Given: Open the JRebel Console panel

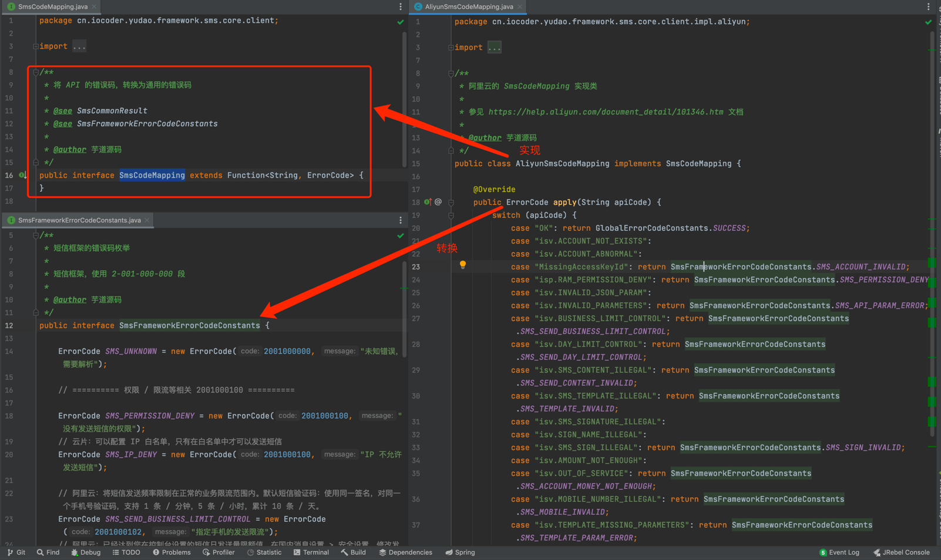Looking at the screenshot, I should tap(901, 552).
